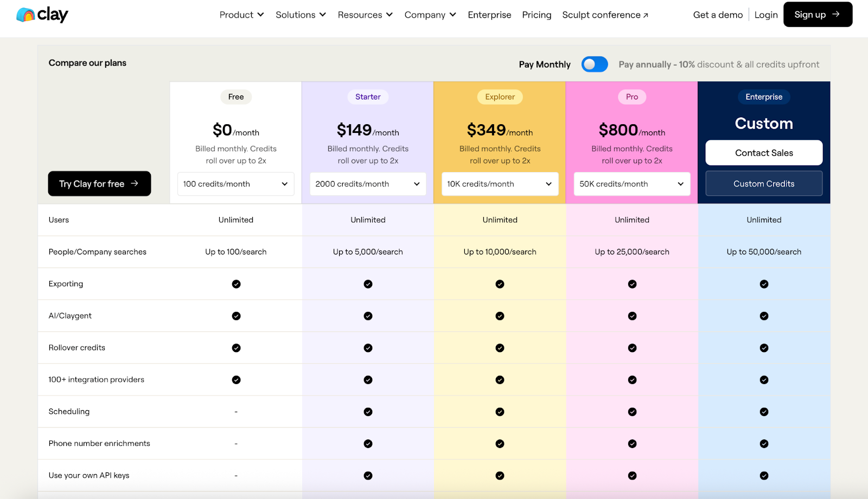The width and height of the screenshot is (868, 499).
Task: Click Try Clay for free button
Action: pos(99,184)
